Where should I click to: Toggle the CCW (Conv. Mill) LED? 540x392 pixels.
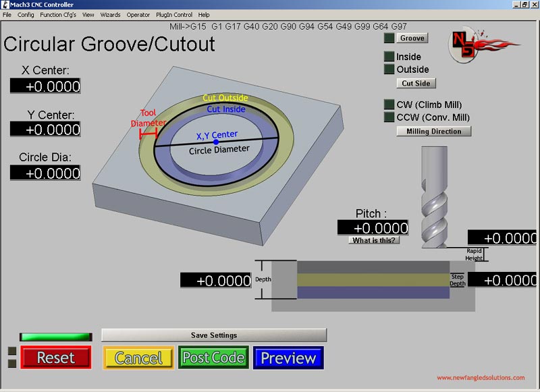[x=389, y=117]
